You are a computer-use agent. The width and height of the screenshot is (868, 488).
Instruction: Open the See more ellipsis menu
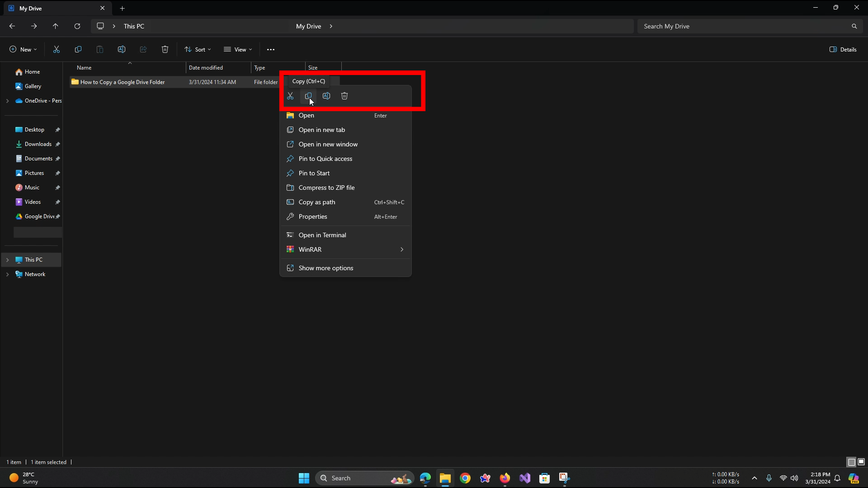271,50
